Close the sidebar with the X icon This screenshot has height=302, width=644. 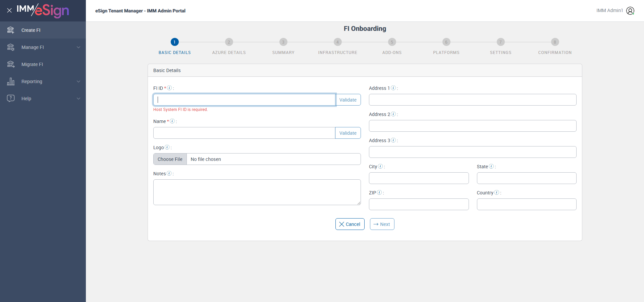pyautogui.click(x=9, y=10)
